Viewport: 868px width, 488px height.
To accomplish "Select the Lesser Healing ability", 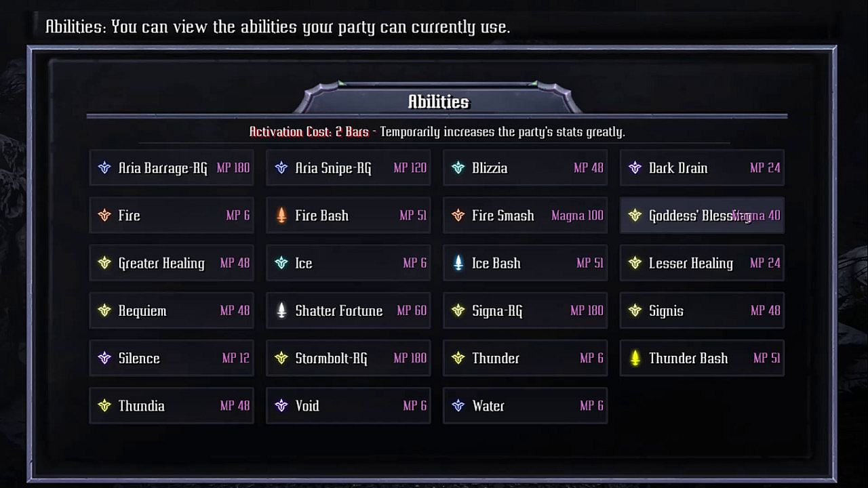I will click(x=702, y=263).
